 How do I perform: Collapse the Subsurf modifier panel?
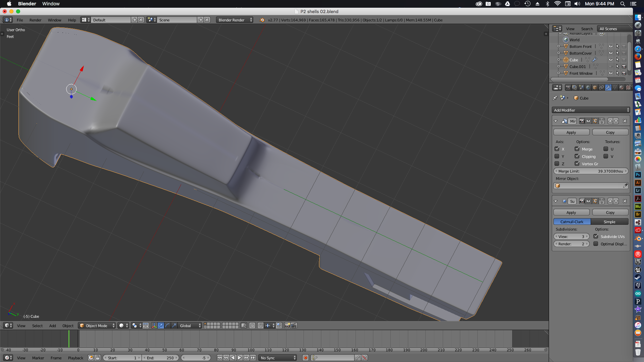click(556, 201)
